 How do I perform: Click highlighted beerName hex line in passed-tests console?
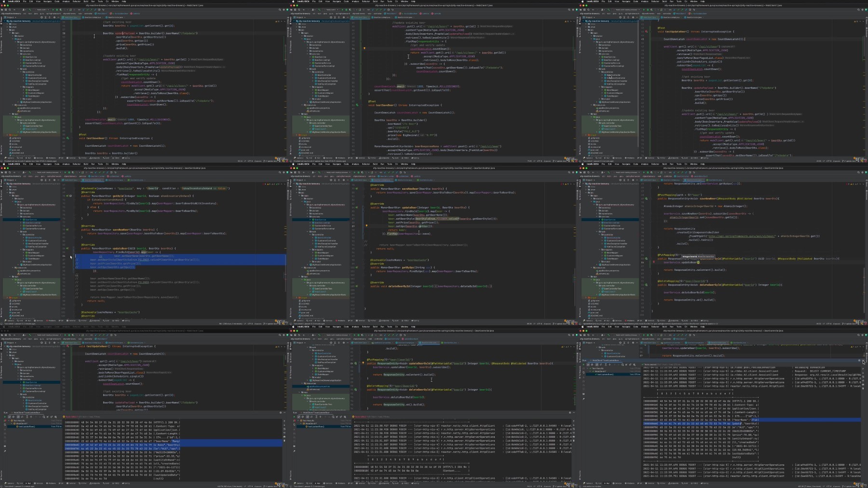(752, 420)
